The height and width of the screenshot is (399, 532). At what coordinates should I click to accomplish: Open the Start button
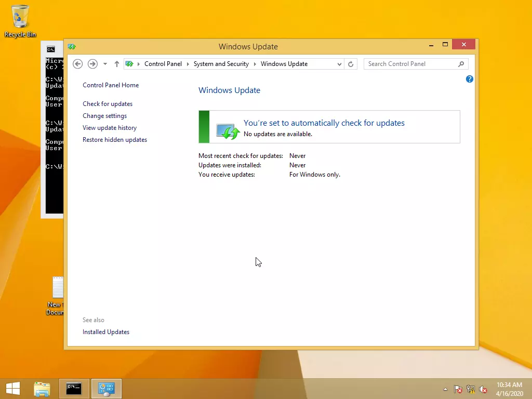[13, 389]
